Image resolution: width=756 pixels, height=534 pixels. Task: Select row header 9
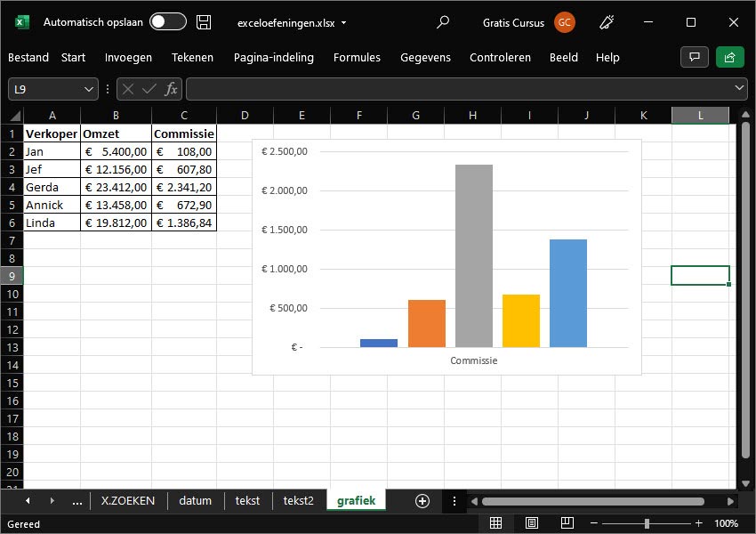[x=12, y=277]
